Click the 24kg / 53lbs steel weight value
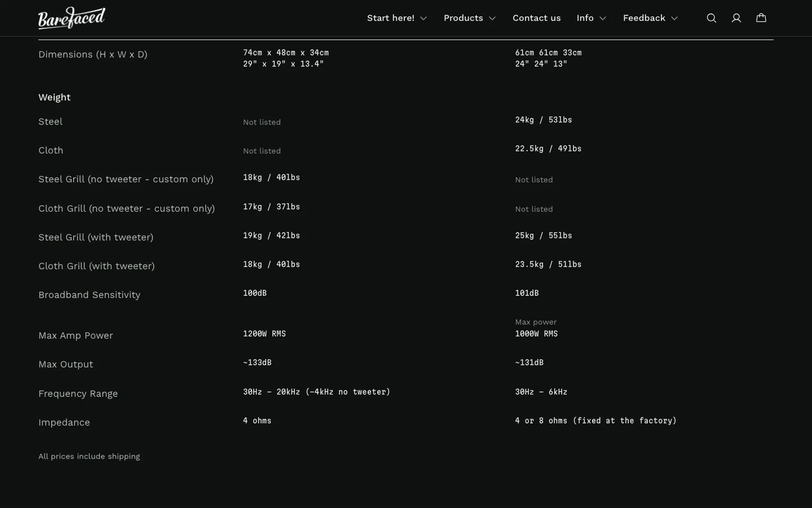The width and height of the screenshot is (812, 508). tap(544, 120)
